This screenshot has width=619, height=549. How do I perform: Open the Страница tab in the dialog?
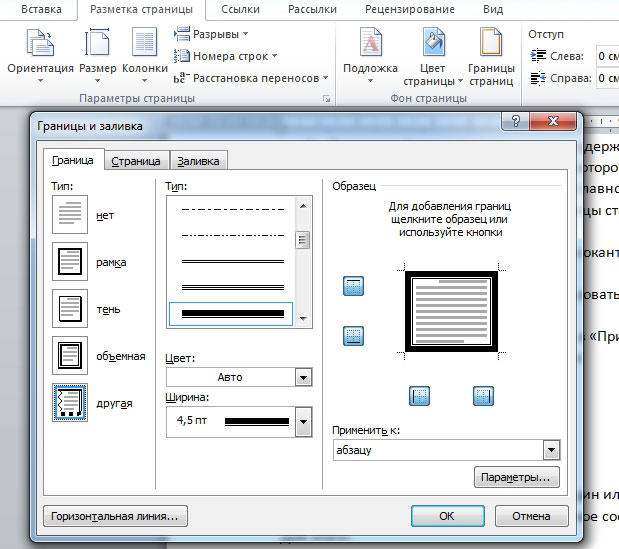tap(136, 161)
